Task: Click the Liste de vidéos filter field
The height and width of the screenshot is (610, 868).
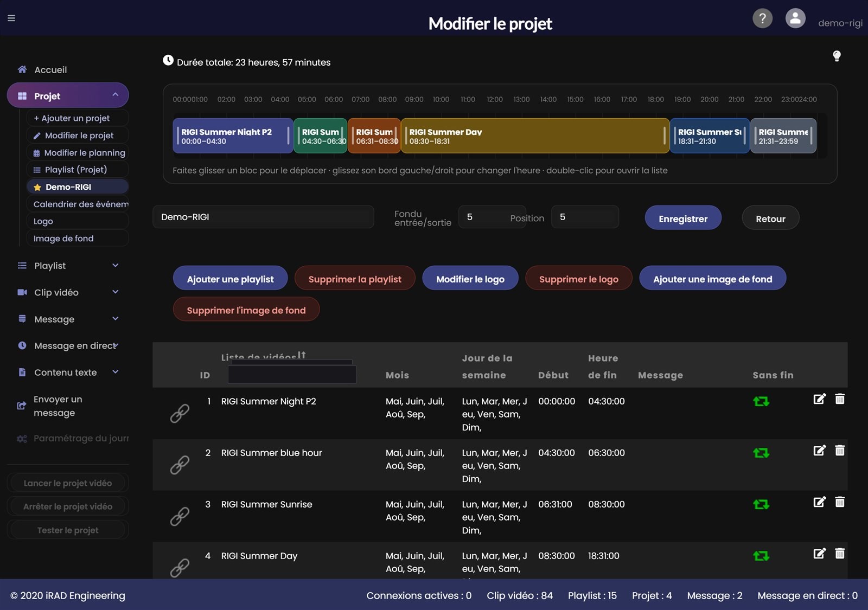Action: (292, 375)
